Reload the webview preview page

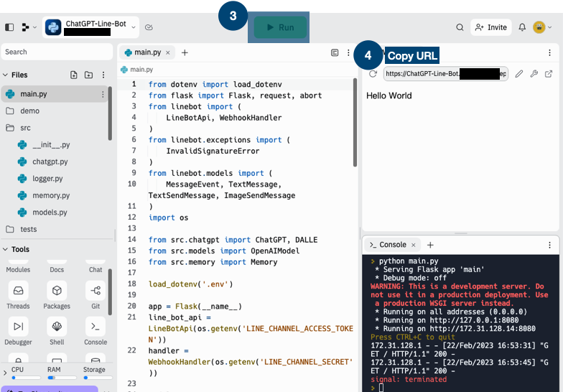[x=373, y=73]
